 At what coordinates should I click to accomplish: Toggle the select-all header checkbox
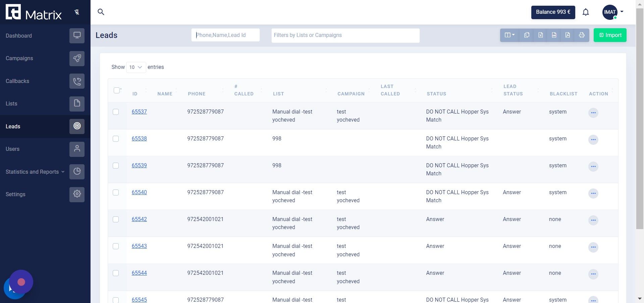click(117, 90)
